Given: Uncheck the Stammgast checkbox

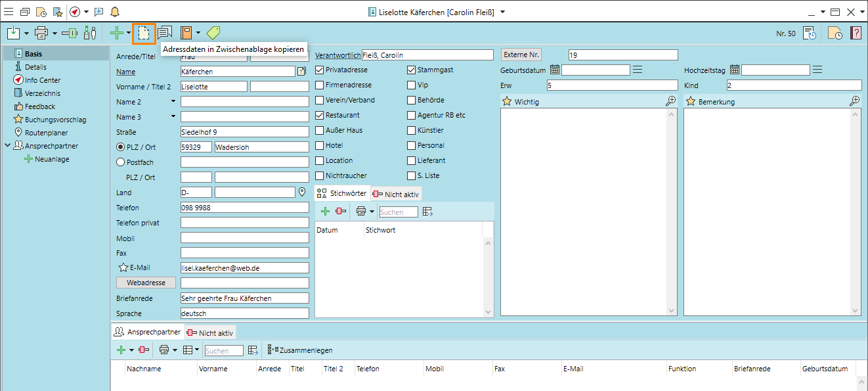Looking at the screenshot, I should click(412, 70).
